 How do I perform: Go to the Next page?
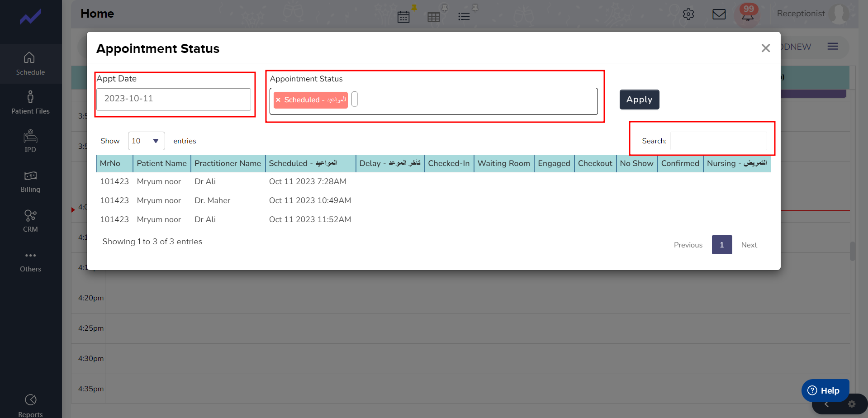(x=749, y=245)
